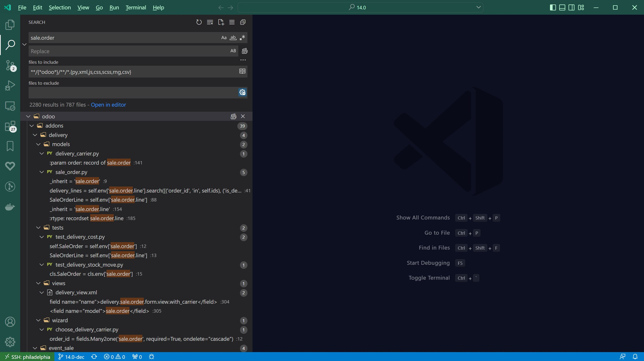Collapse sale_order.py result group
This screenshot has height=361, width=644.
point(42,172)
